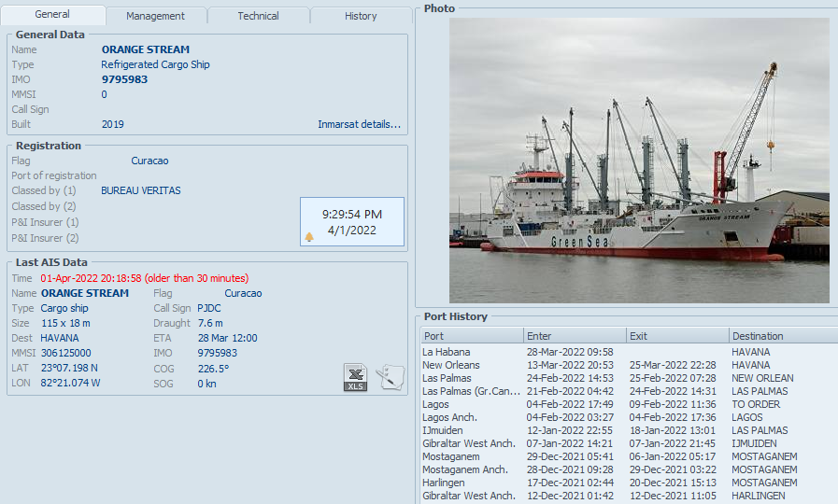838x504 pixels.
Task: Select the Lagos Anch. row
Action: click(629, 417)
